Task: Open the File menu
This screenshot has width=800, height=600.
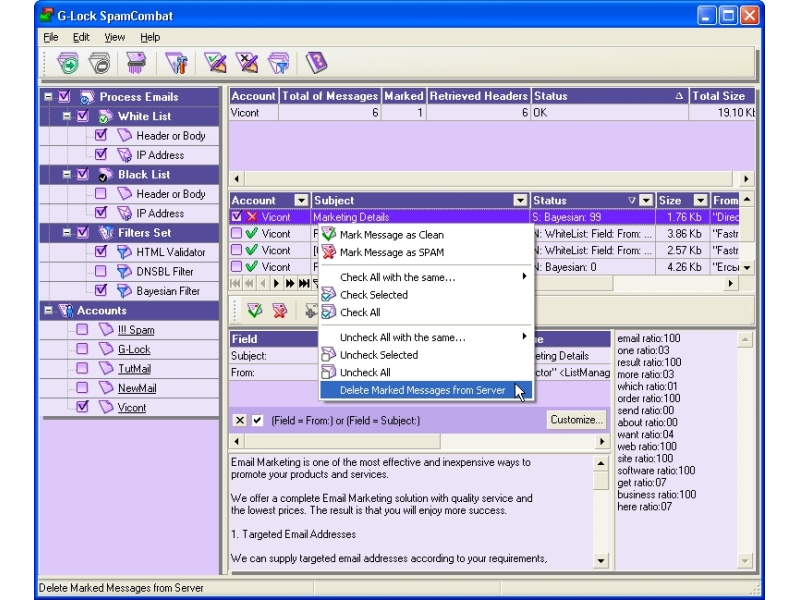Action: 51,37
